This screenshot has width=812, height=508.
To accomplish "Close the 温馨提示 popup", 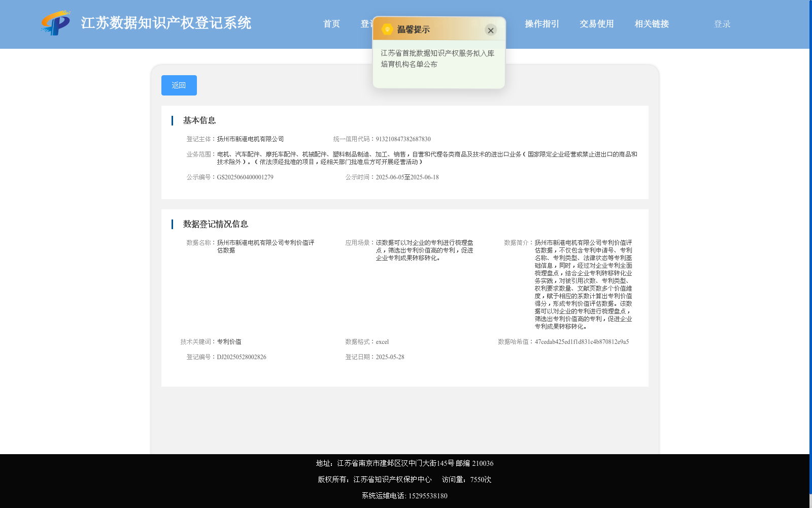I will (x=490, y=30).
